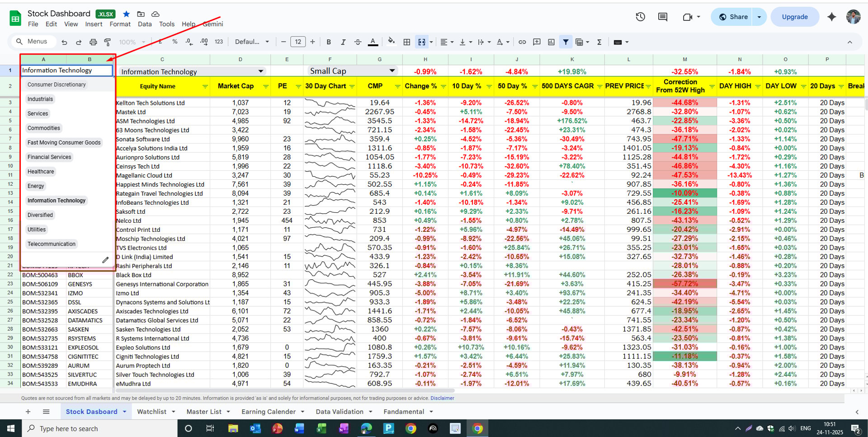The width and height of the screenshot is (868, 437).
Task: Open the Windows Start menu
Action: pos(11,428)
